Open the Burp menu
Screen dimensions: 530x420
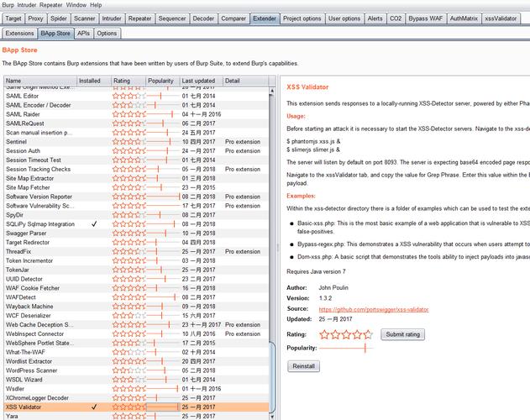click(8, 5)
